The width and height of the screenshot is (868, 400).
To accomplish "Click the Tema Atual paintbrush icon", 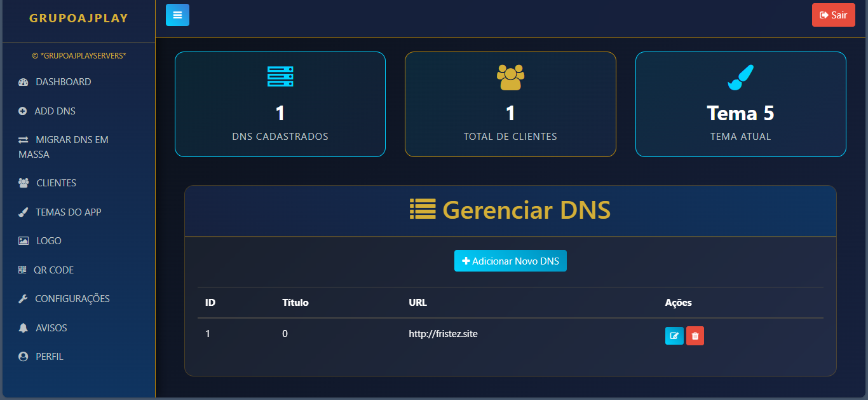I will pyautogui.click(x=740, y=77).
